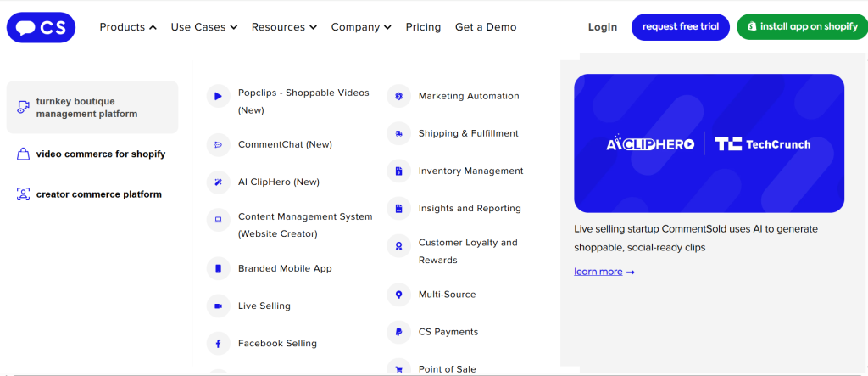Viewport: 868px width, 376px height.
Task: Collapse the Products dropdown menu
Action: pyautogui.click(x=128, y=27)
